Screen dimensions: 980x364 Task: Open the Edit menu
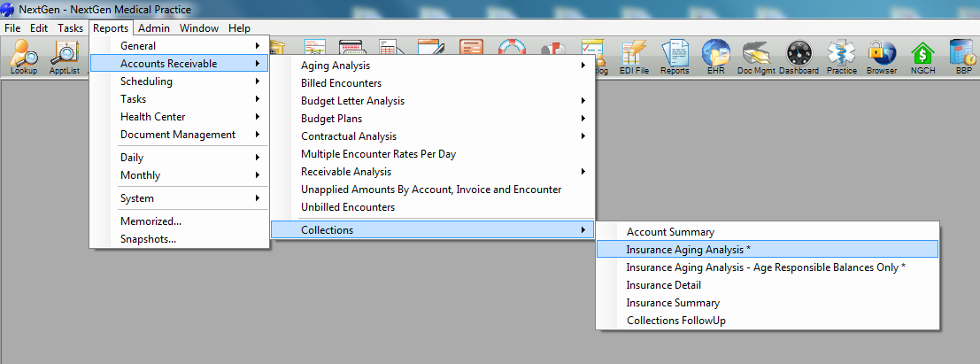point(39,28)
